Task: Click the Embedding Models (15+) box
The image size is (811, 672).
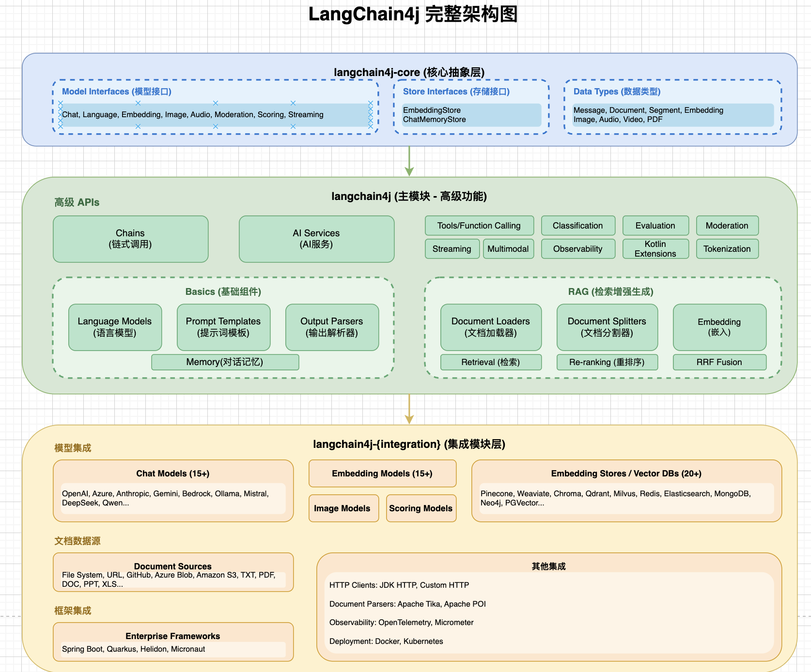Action: (x=383, y=473)
